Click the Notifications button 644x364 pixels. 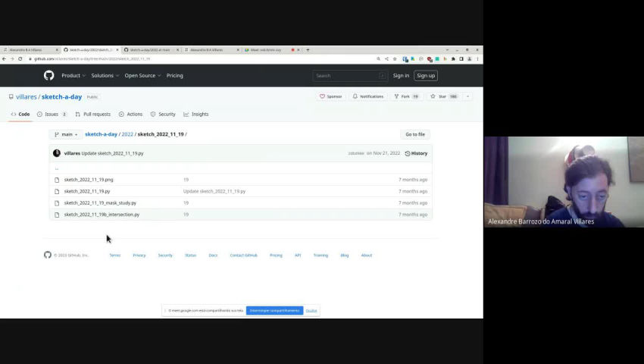point(368,96)
